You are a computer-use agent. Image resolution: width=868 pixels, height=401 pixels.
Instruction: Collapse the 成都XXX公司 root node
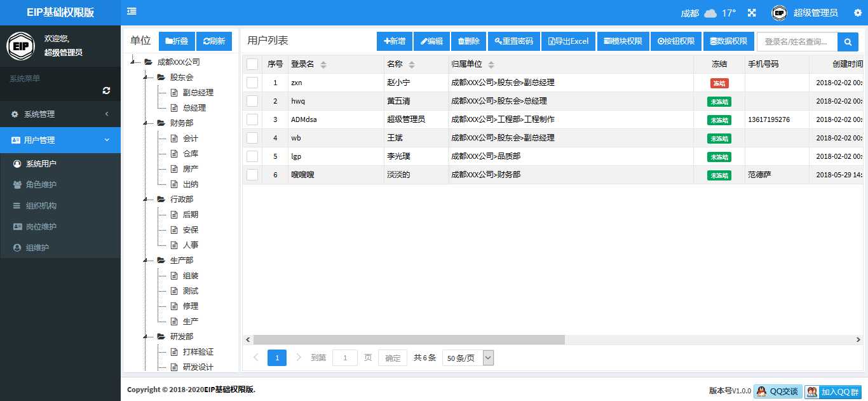(x=132, y=62)
